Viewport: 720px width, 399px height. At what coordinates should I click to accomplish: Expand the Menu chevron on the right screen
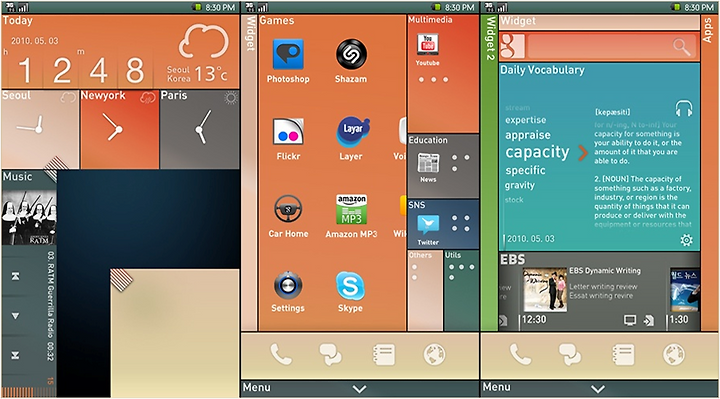coord(598,389)
